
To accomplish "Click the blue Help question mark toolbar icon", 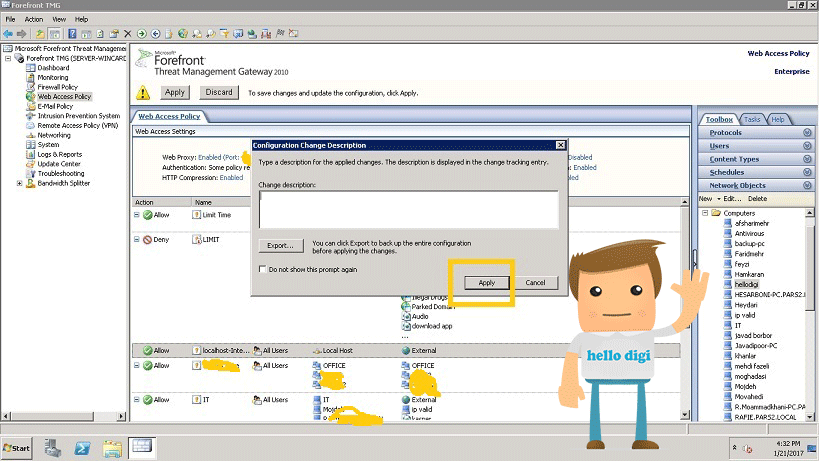I will 72,34.
